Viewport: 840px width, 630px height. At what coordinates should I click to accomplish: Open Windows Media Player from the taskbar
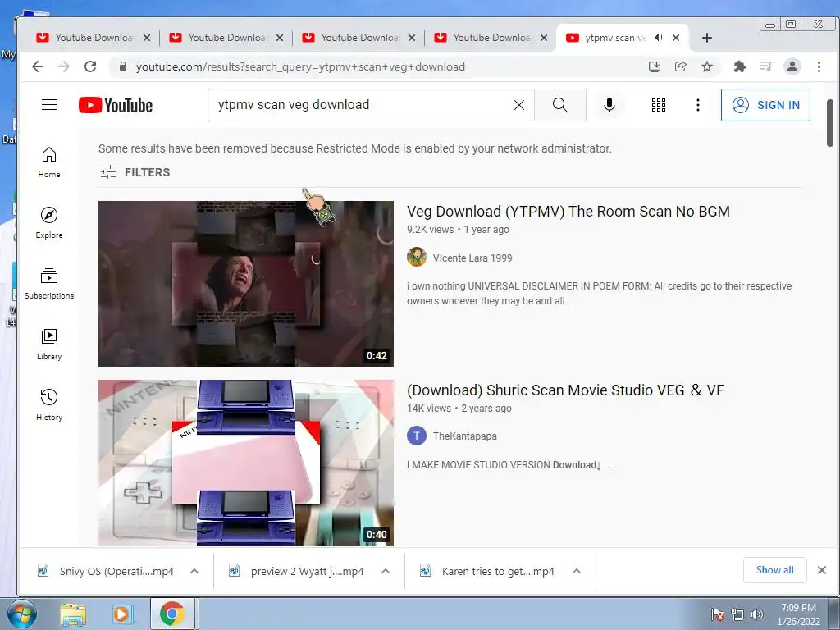click(x=121, y=614)
